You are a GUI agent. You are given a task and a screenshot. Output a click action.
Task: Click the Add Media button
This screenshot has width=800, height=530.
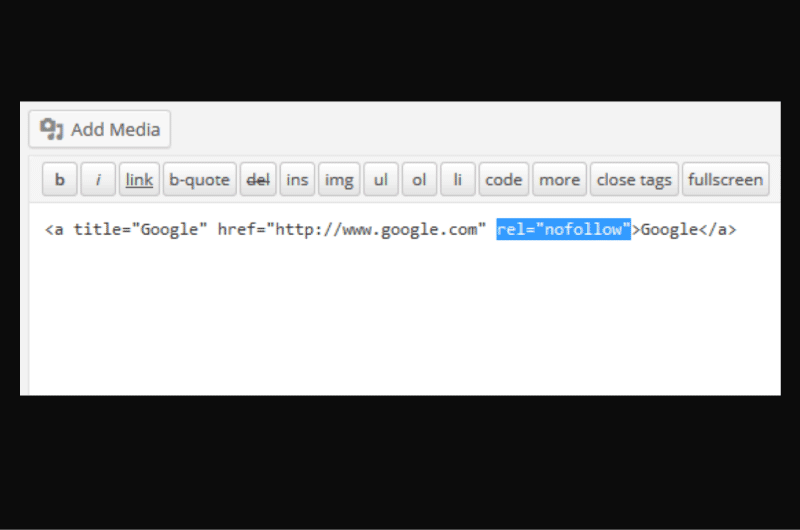[x=99, y=129]
